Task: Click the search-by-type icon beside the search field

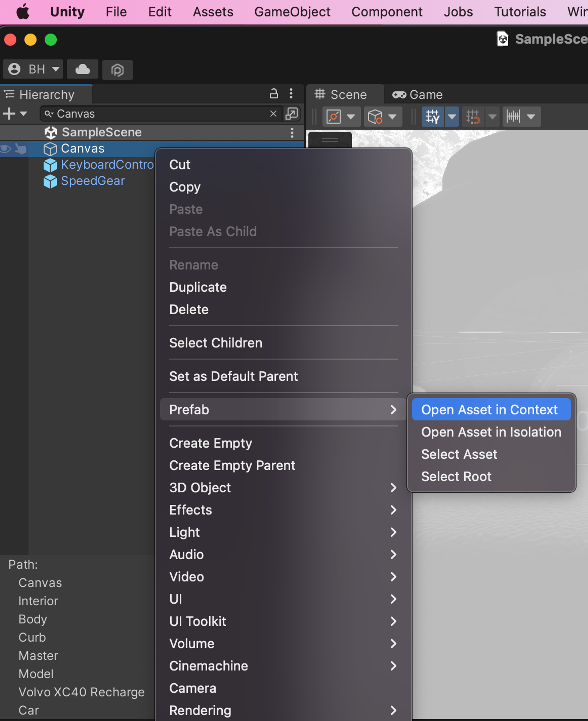Action: pyautogui.click(x=291, y=114)
